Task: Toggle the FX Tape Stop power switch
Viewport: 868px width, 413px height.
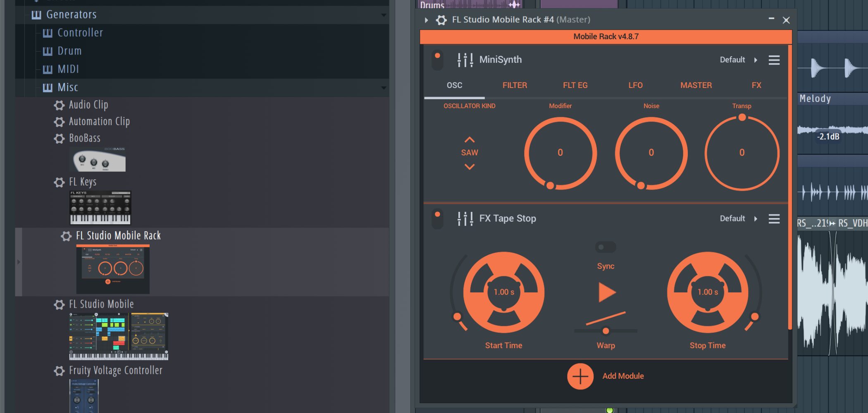Action: click(x=437, y=218)
